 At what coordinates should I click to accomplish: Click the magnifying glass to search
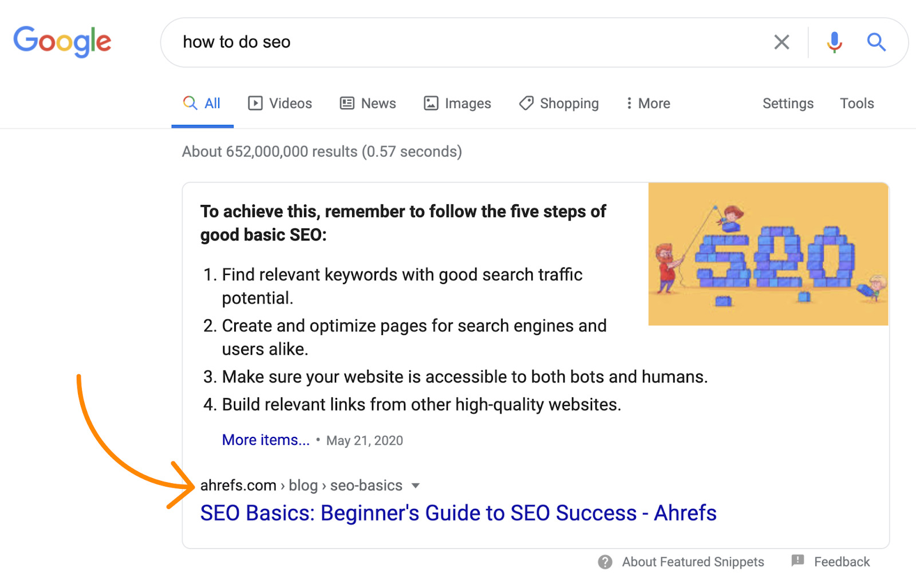pyautogui.click(x=876, y=42)
